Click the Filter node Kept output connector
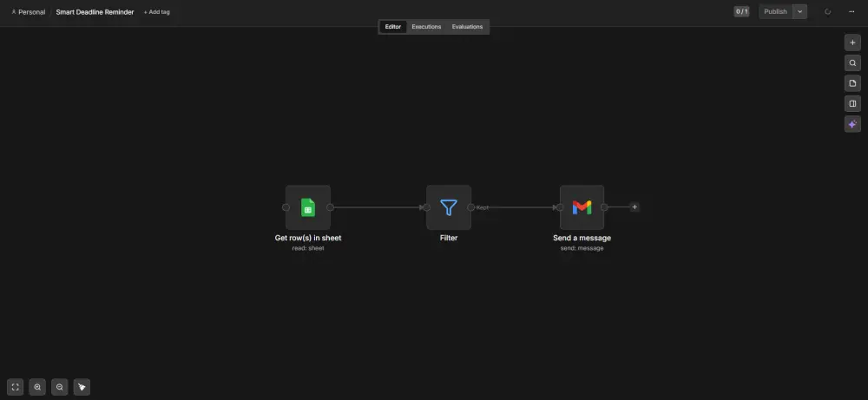Viewport: 868px width, 400px height. pos(470,207)
